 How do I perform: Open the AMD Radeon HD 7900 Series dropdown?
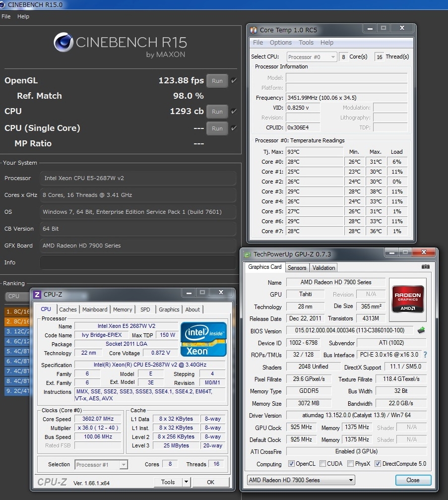tap(301, 480)
